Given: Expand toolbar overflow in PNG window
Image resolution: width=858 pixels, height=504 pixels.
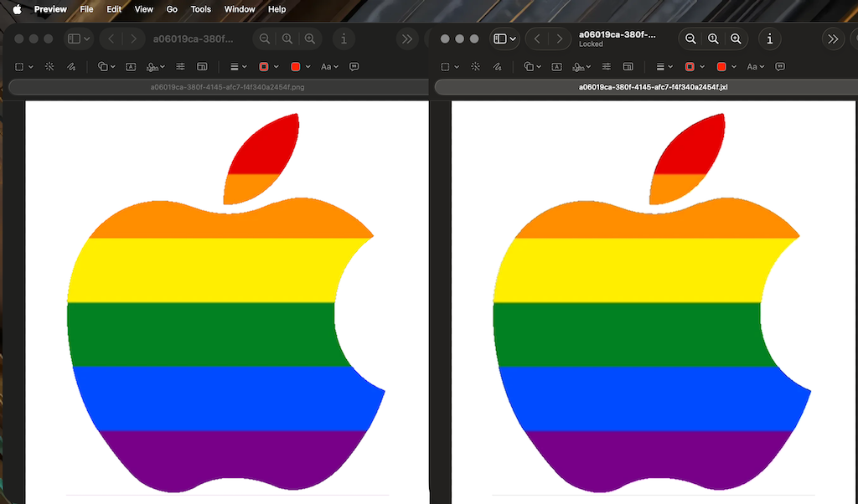Looking at the screenshot, I should (407, 39).
